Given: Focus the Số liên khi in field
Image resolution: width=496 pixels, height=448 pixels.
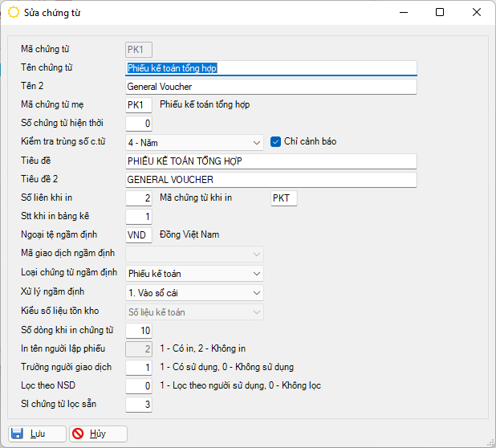Looking at the screenshot, I should (139, 198).
